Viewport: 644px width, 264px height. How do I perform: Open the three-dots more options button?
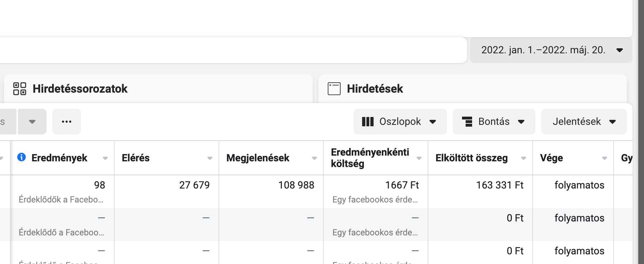[67, 122]
